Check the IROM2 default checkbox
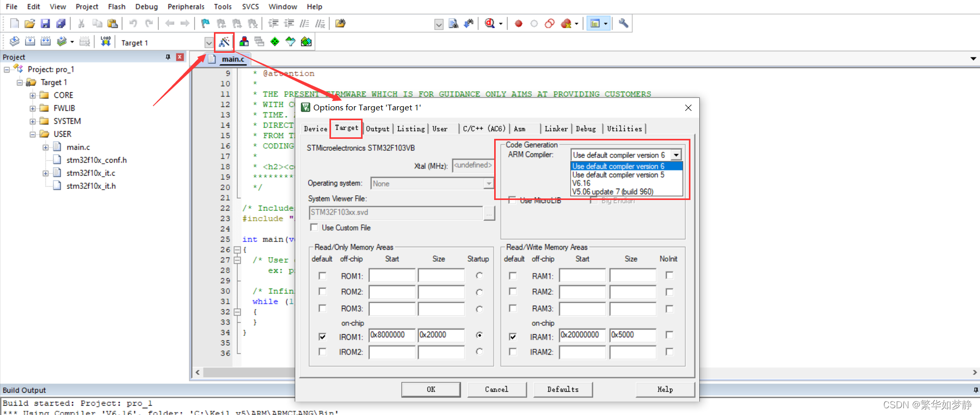 point(322,352)
